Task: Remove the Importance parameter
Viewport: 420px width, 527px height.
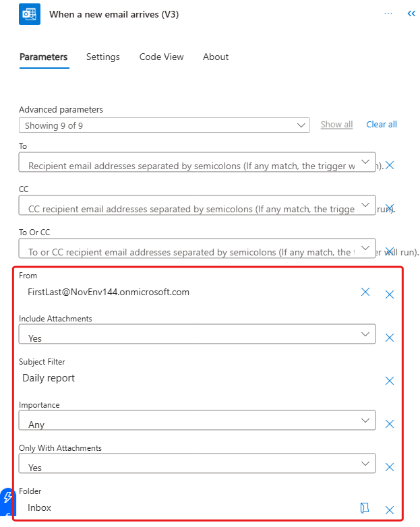Action: (389, 424)
